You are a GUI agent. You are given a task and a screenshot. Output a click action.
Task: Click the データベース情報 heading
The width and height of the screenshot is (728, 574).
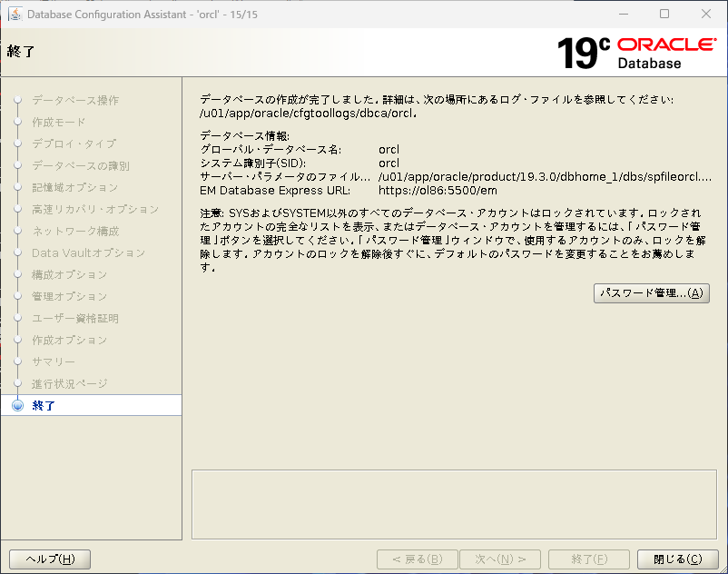[x=245, y=136]
